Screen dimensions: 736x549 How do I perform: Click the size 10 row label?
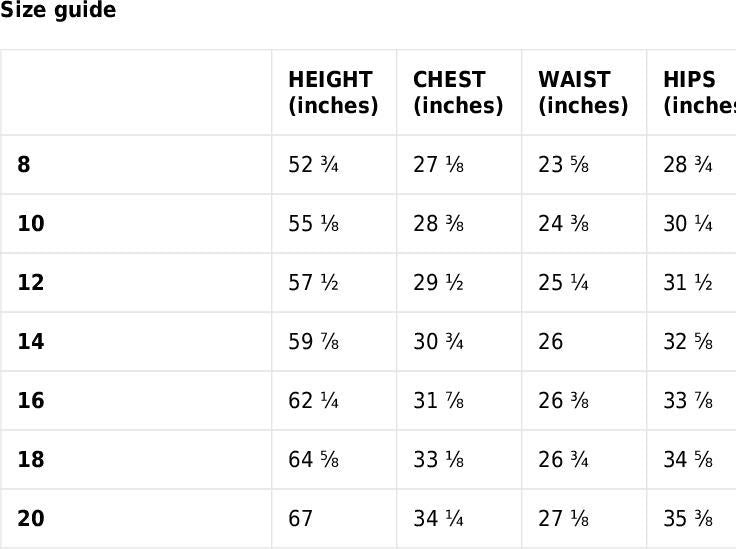[x=31, y=224]
